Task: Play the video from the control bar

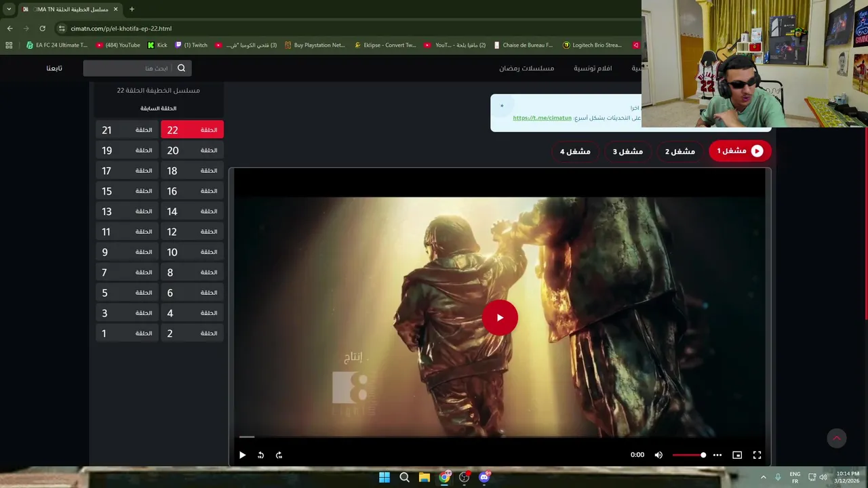Action: (x=242, y=455)
